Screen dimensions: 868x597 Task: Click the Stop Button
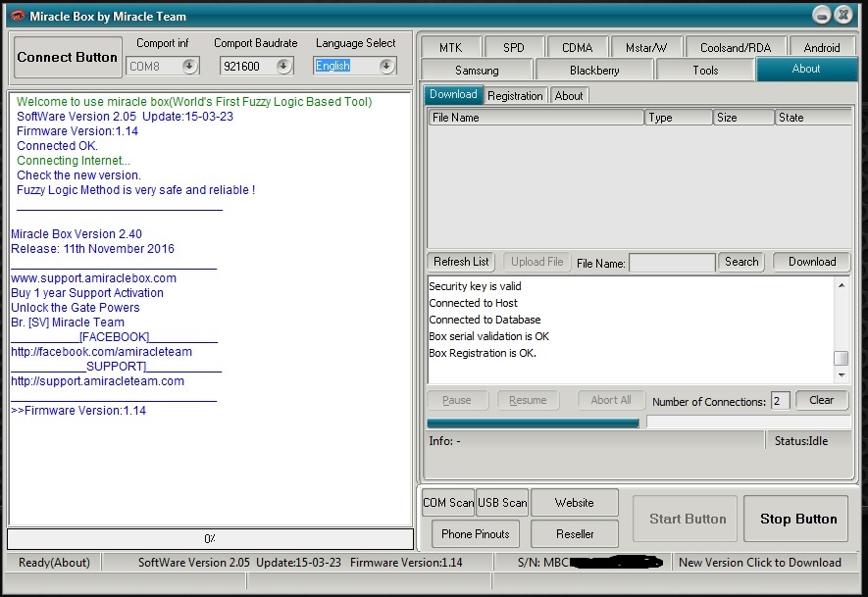pos(798,519)
